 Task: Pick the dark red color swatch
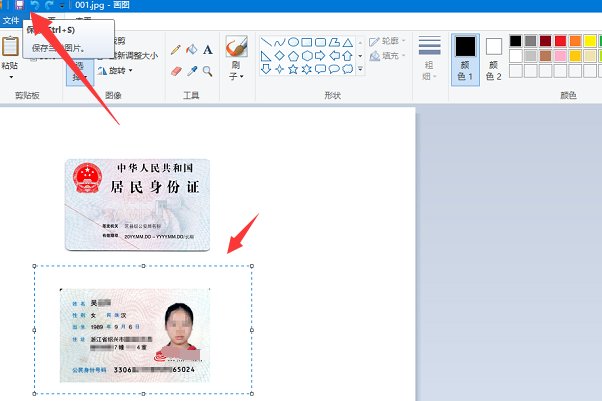(546, 41)
